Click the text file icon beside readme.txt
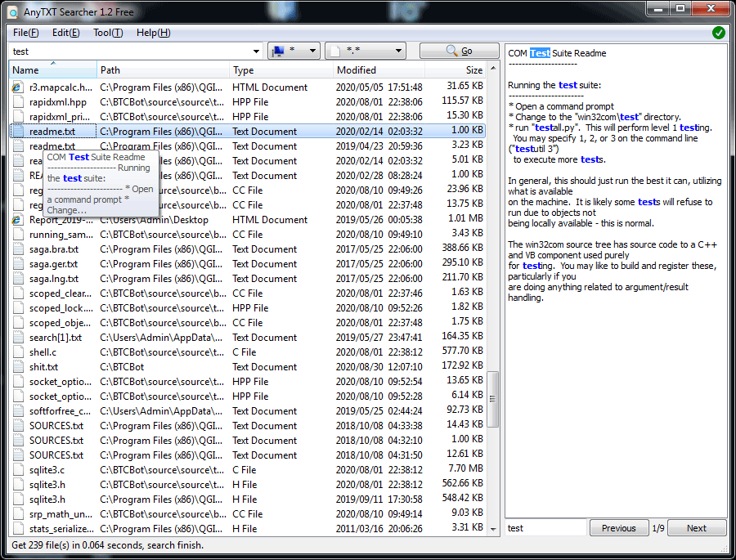Screen dimensions: 736x560 [x=18, y=131]
